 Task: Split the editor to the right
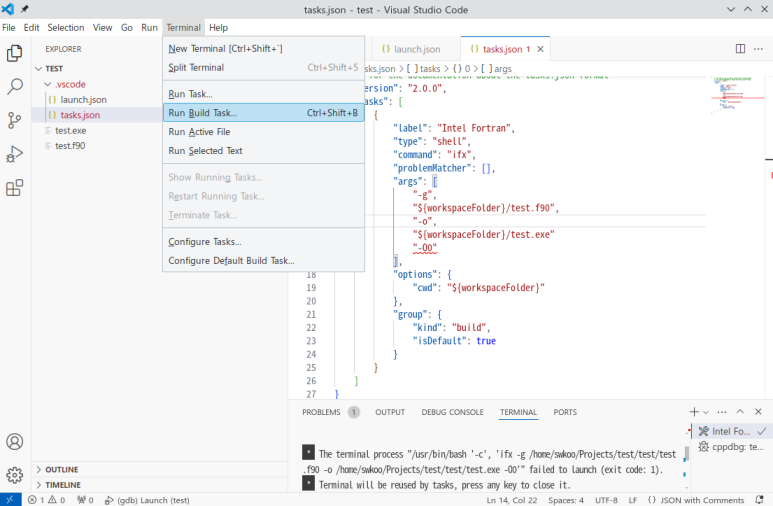point(740,48)
